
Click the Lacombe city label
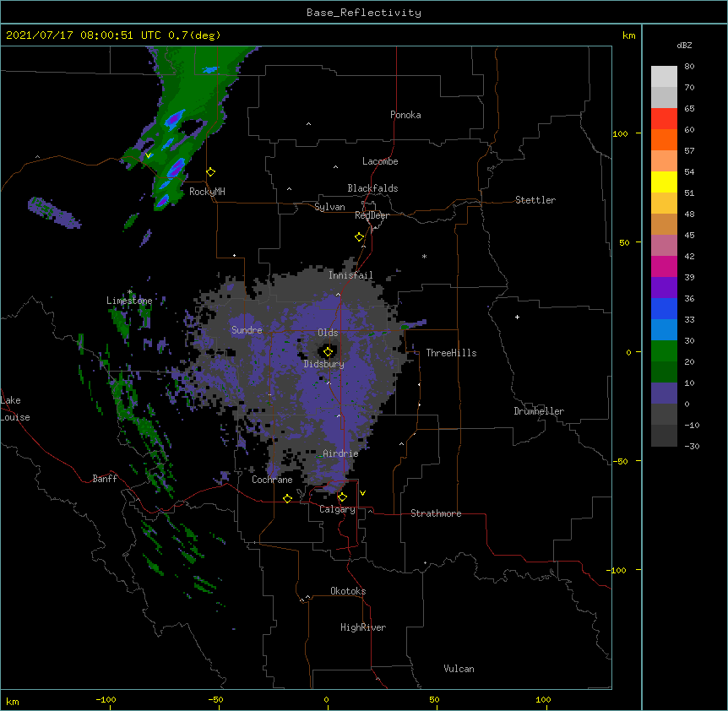tap(380, 161)
